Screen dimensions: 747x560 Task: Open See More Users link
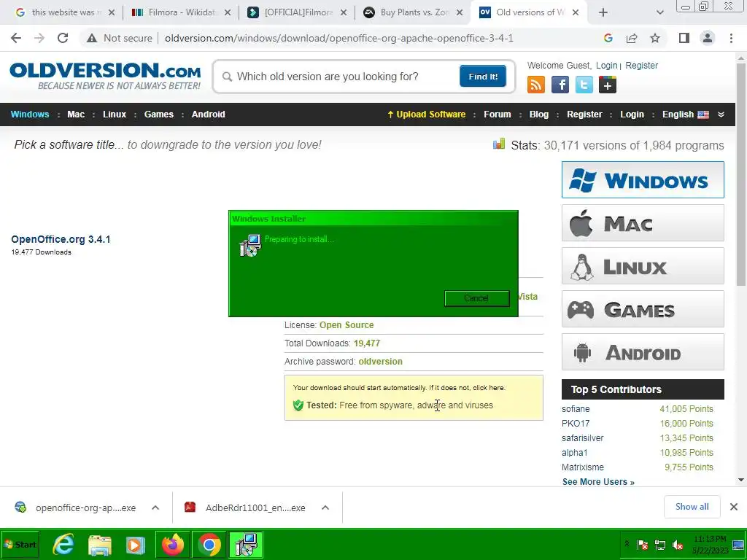click(x=598, y=481)
